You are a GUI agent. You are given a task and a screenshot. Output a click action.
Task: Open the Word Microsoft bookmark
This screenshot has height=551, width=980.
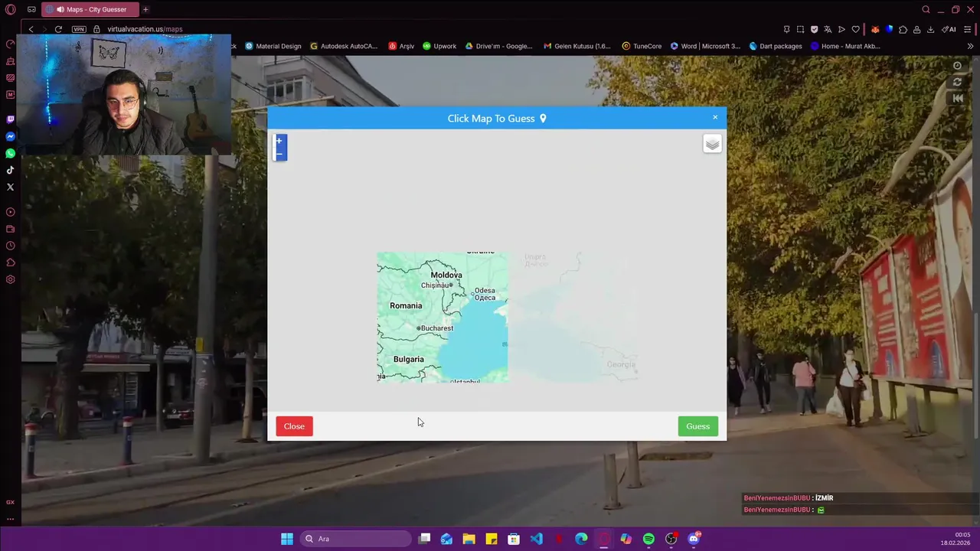point(705,46)
